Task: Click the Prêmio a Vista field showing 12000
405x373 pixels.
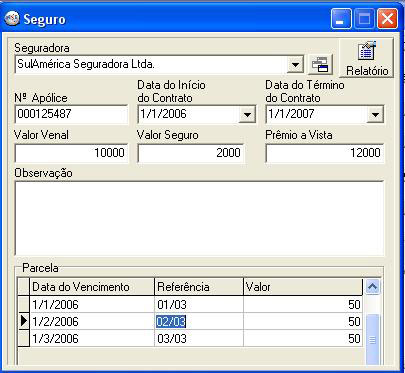Action: pyautogui.click(x=325, y=153)
